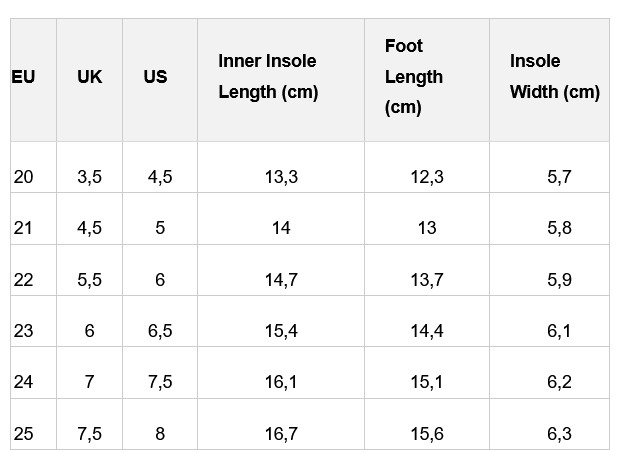This screenshot has width=618, height=450.
Task: Click inner insole length 14,7 cell
Action: point(281,280)
